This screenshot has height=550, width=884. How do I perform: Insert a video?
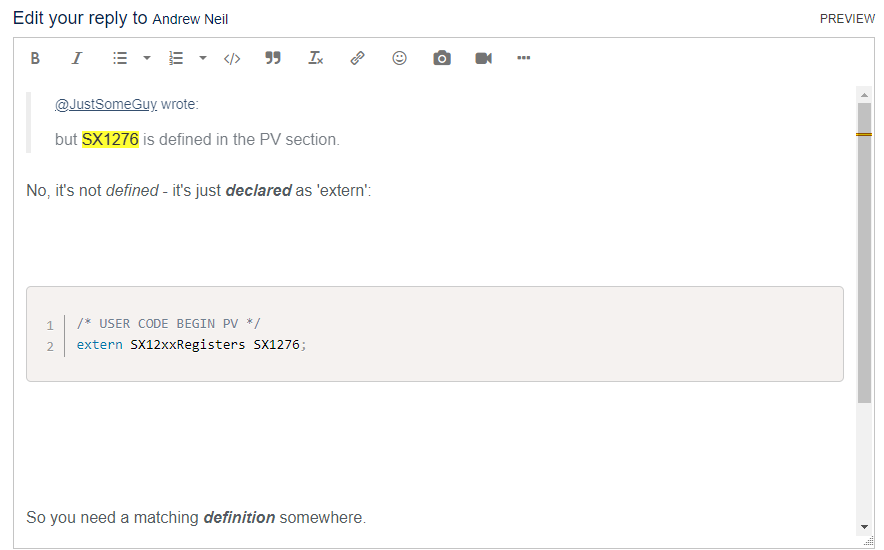484,58
